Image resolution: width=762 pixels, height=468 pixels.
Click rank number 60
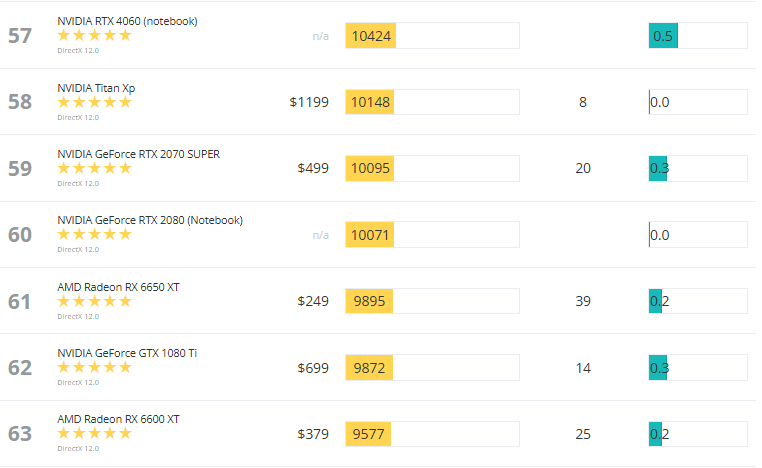(20, 235)
